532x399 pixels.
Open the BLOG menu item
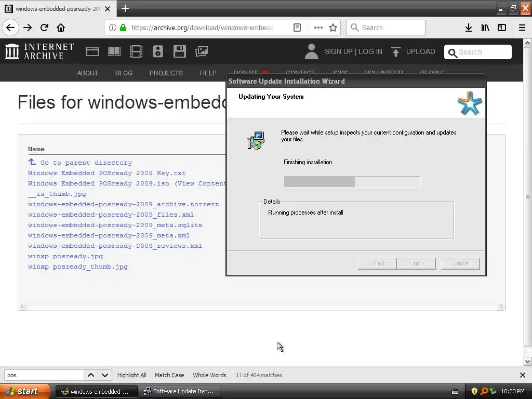124,73
